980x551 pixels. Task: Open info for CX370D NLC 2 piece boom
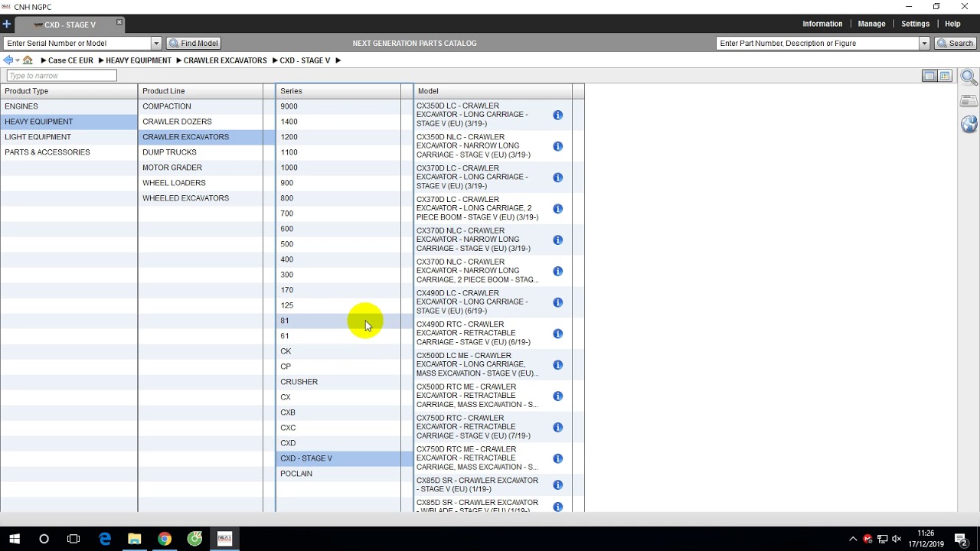(x=557, y=271)
